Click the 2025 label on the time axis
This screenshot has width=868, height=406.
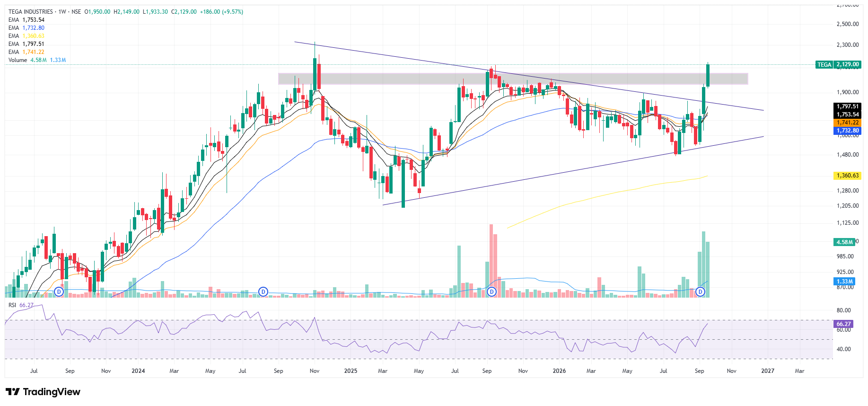(x=351, y=371)
